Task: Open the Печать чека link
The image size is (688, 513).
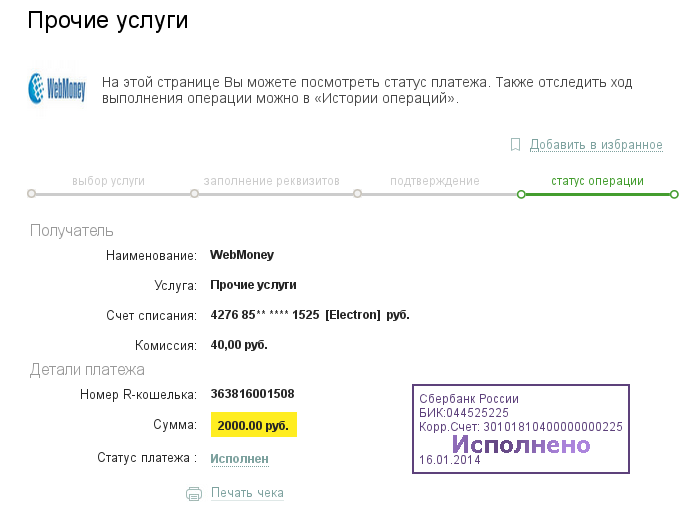Action: (x=247, y=493)
